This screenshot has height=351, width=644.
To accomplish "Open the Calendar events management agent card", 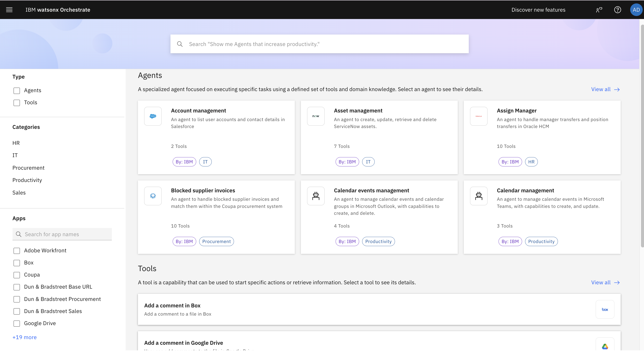I will [379, 217].
